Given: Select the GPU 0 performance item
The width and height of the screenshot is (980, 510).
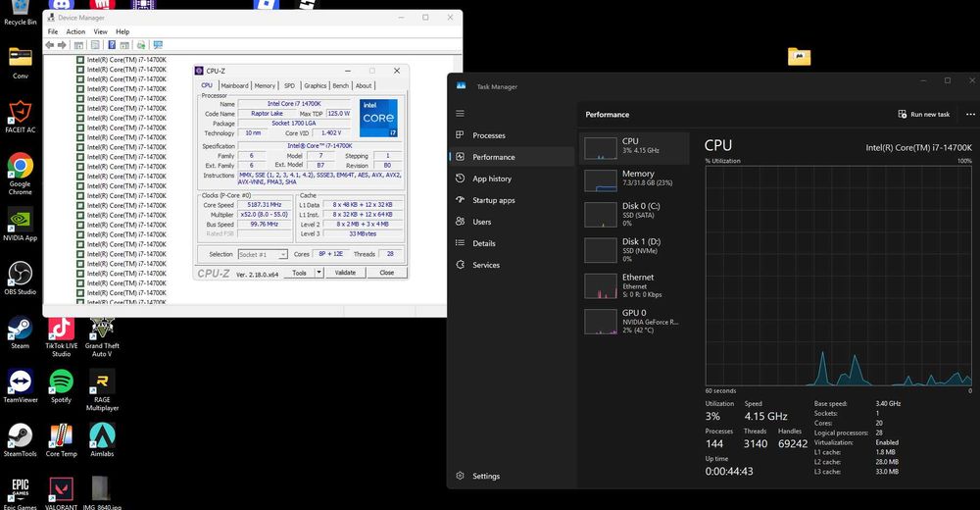Looking at the screenshot, I should [x=634, y=321].
